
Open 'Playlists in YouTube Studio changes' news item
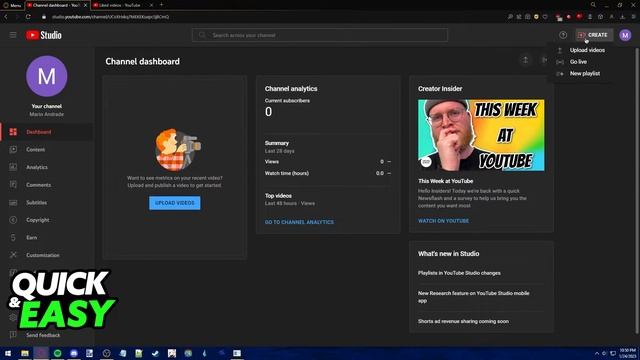click(459, 273)
